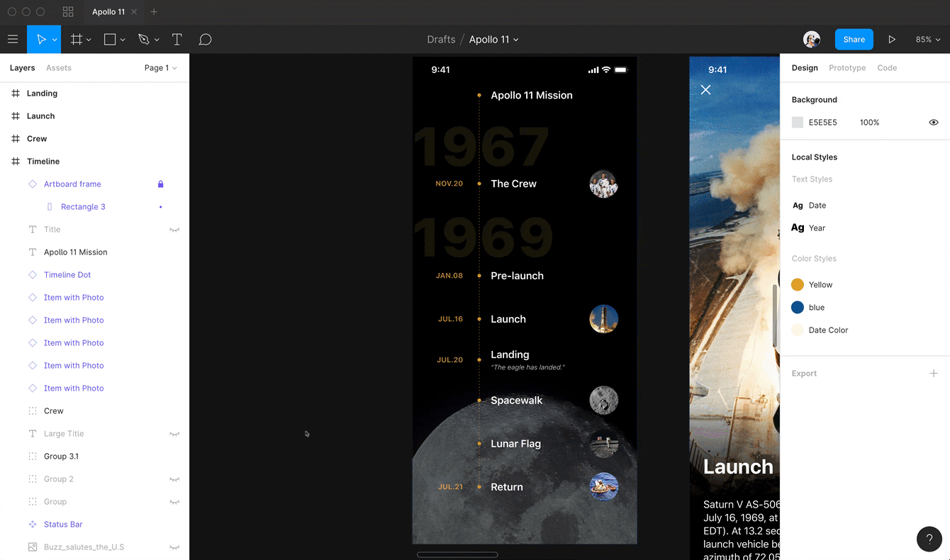This screenshot has height=560, width=950.
Task: Click the Pre-launch text on canvas
Action: point(518,276)
